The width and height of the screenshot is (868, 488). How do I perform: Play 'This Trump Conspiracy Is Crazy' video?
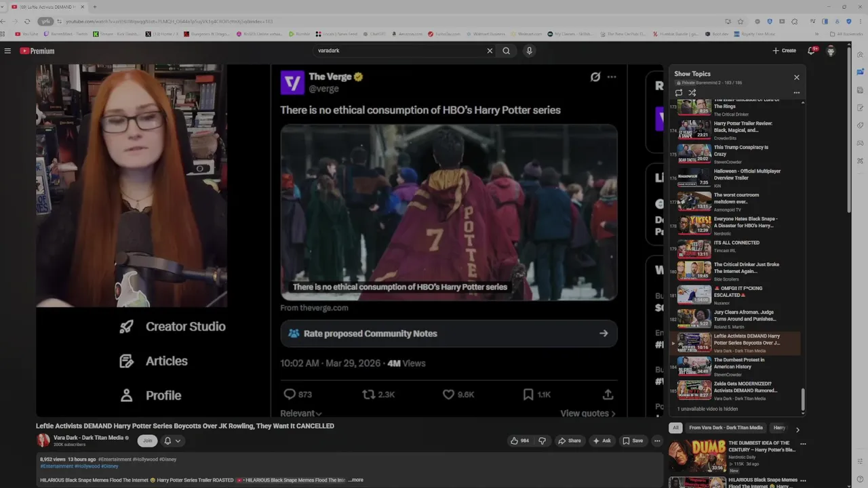tap(736, 154)
